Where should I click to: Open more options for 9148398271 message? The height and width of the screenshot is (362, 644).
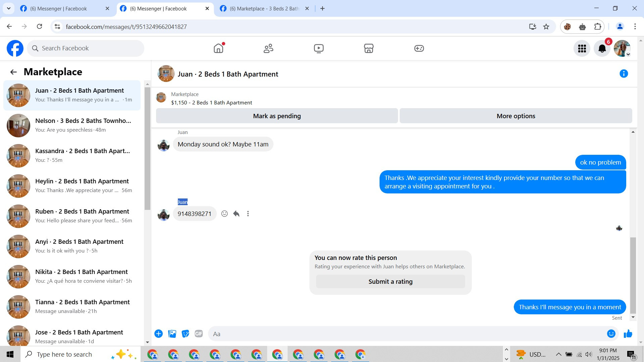click(x=248, y=214)
